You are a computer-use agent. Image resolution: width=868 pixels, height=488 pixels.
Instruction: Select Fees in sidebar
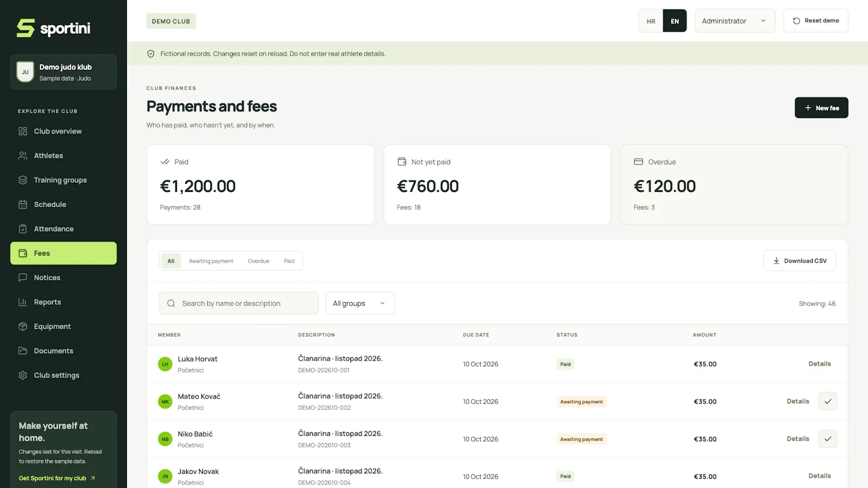[63, 253]
